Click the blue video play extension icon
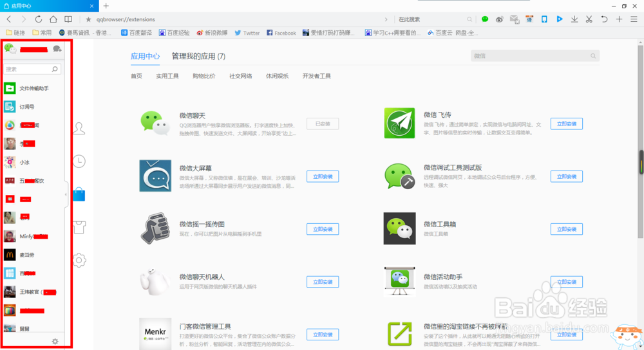This screenshot has width=644, height=350. (560, 19)
